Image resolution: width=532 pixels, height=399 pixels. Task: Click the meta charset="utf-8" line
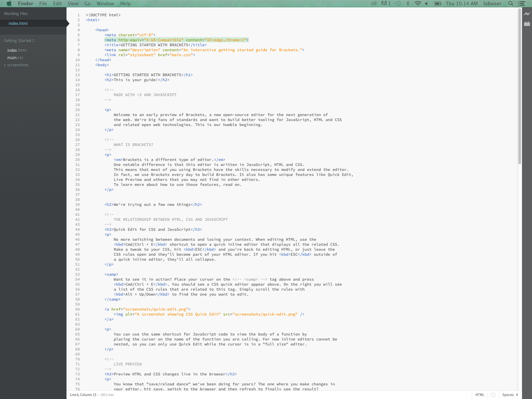pyautogui.click(x=130, y=35)
